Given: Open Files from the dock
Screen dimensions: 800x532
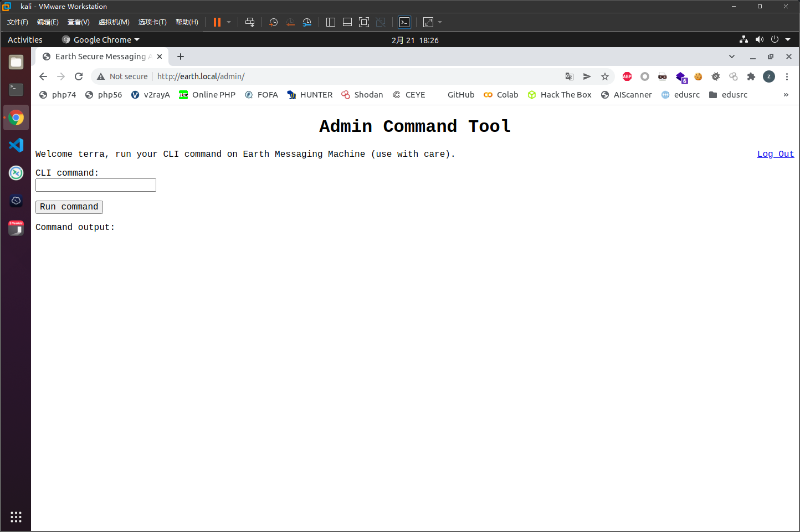Looking at the screenshot, I should click(x=16, y=62).
